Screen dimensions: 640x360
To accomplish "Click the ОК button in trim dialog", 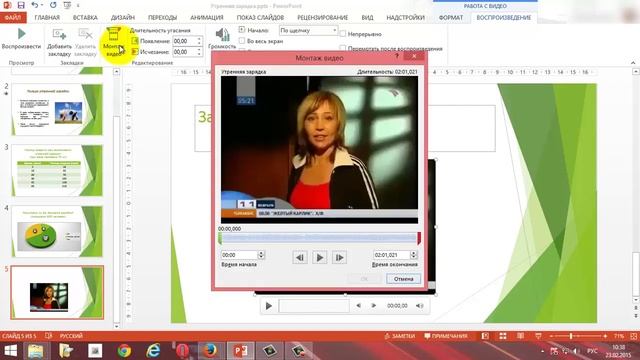I will tap(364, 279).
